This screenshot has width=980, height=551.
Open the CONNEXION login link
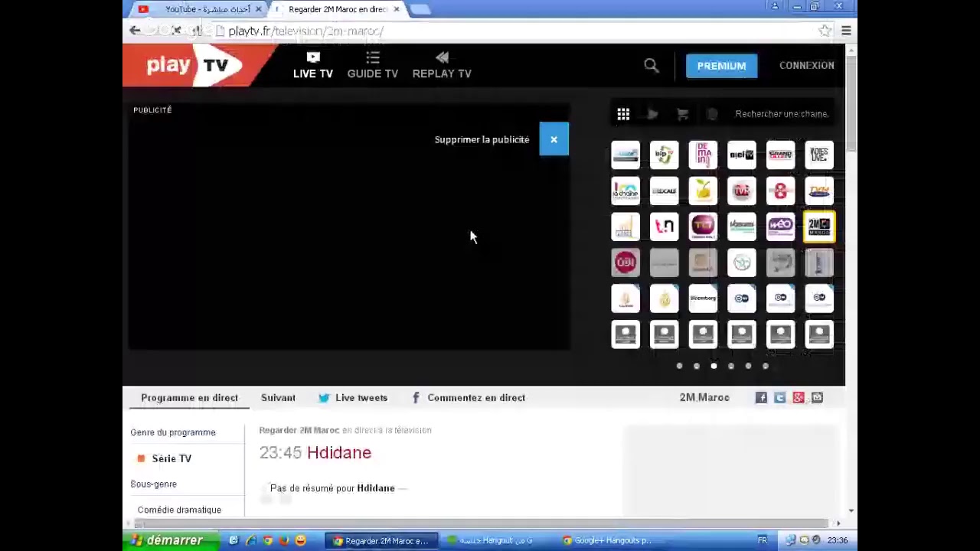[807, 66]
